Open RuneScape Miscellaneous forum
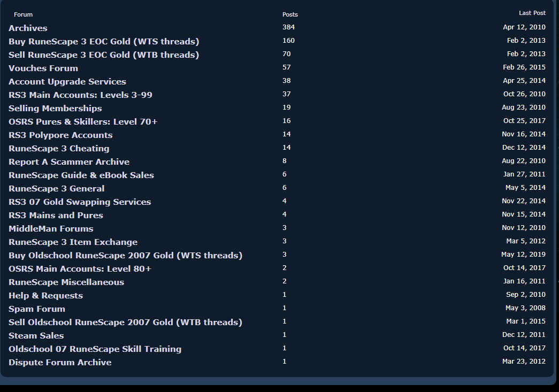Screen dimensions: 559x392 66,282
